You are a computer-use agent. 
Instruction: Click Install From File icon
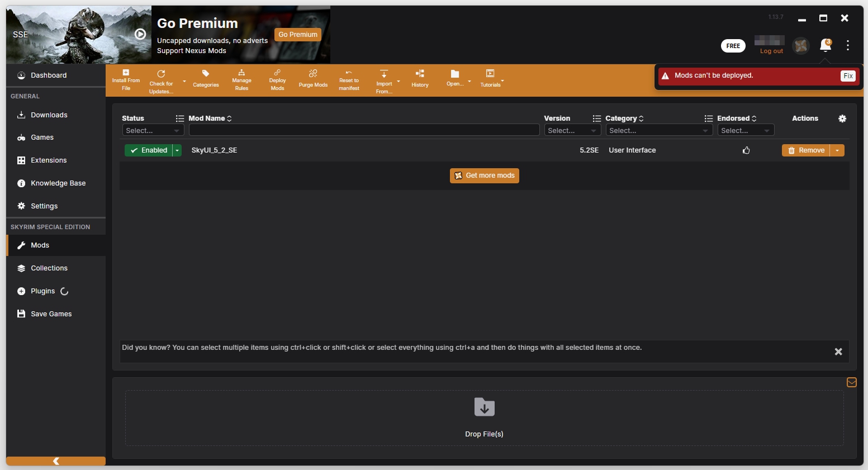[x=126, y=73]
